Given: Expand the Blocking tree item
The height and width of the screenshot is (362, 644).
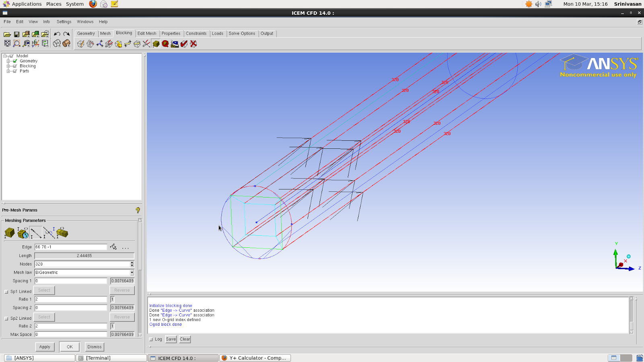Looking at the screenshot, I should [8, 66].
